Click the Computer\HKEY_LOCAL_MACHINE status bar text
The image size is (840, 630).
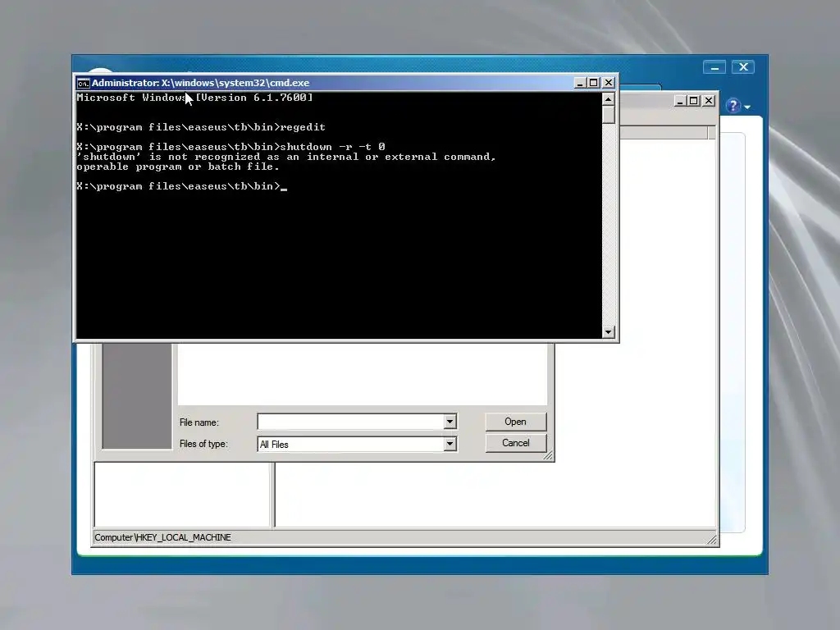coord(163,537)
